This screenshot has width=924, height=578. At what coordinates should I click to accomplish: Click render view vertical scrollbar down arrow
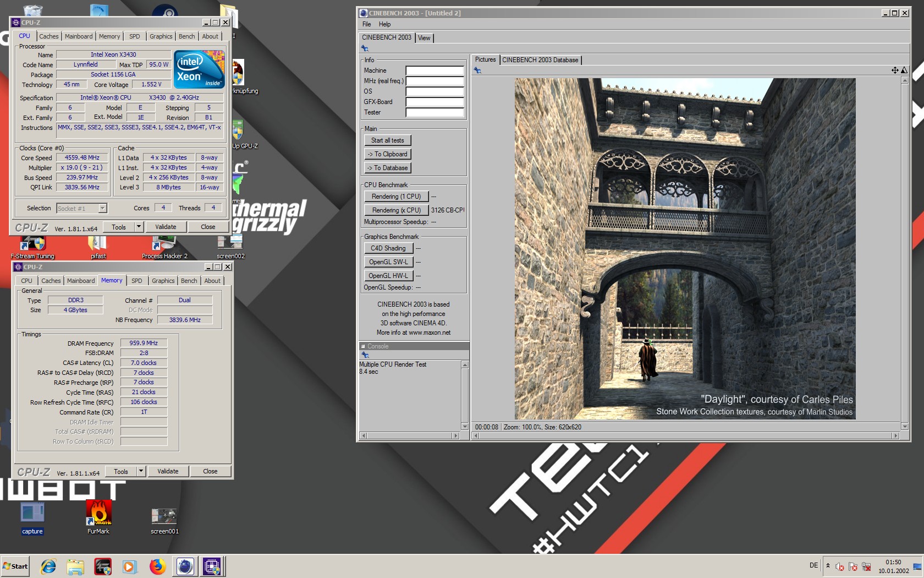coord(905,427)
